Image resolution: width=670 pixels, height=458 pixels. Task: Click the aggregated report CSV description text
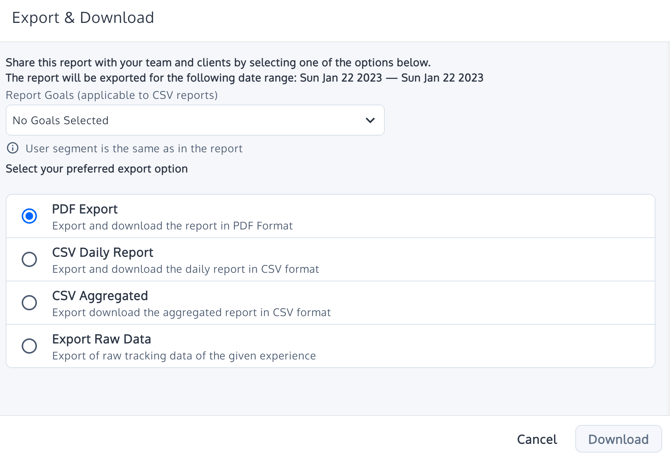[191, 312]
